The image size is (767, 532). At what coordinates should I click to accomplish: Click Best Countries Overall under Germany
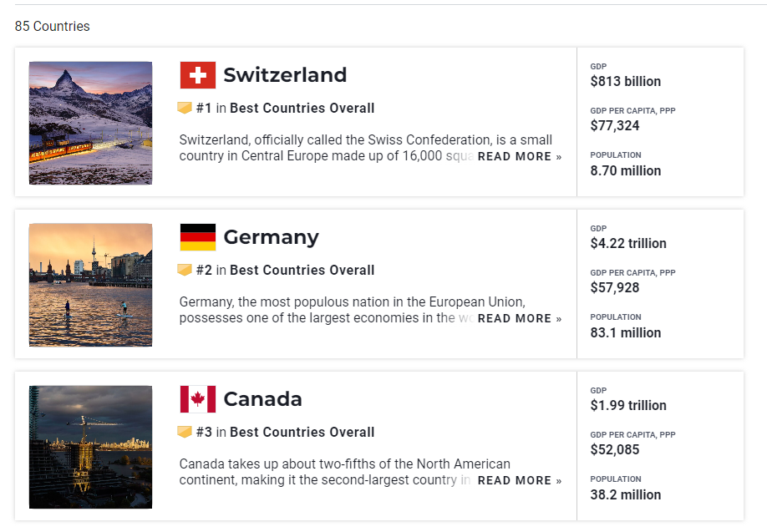click(x=302, y=270)
